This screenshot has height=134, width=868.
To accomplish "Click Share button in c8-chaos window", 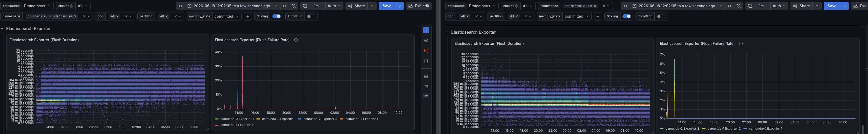I will click(x=356, y=6).
